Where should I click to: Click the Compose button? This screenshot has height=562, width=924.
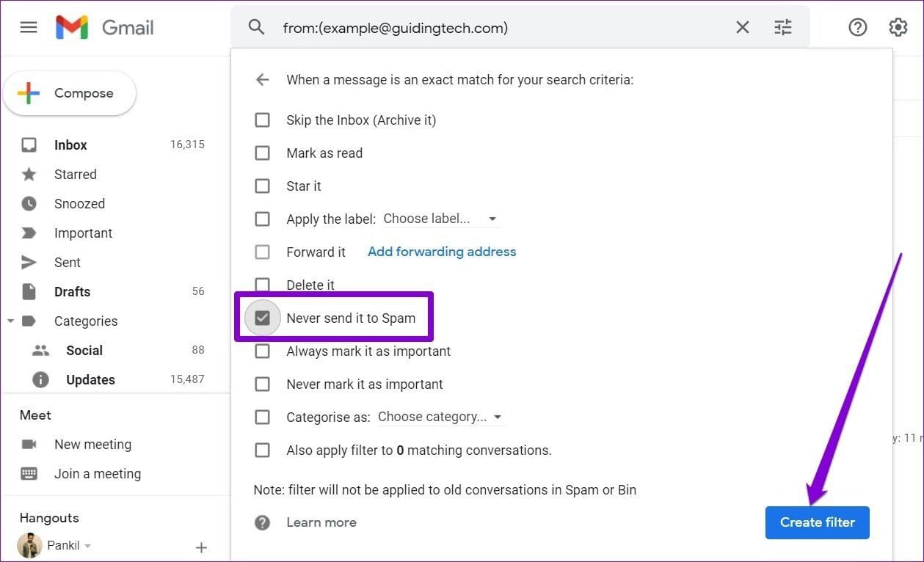pyautogui.click(x=70, y=93)
